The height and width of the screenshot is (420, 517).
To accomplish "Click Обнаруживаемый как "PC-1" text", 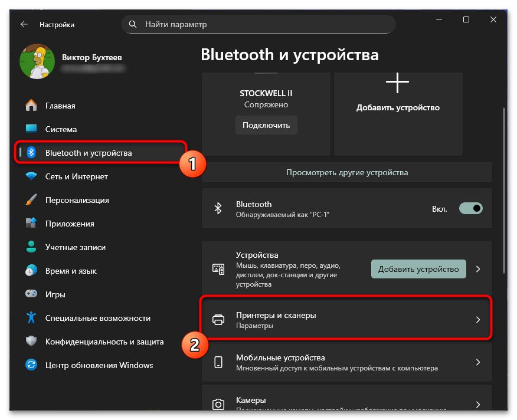I will tap(283, 215).
